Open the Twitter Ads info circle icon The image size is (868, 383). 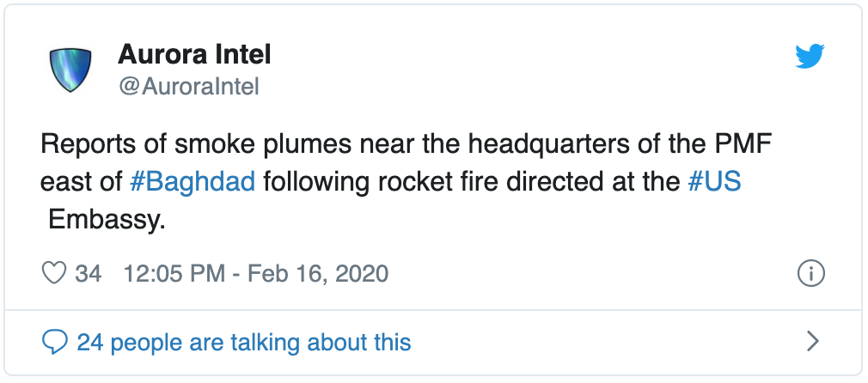point(811,273)
